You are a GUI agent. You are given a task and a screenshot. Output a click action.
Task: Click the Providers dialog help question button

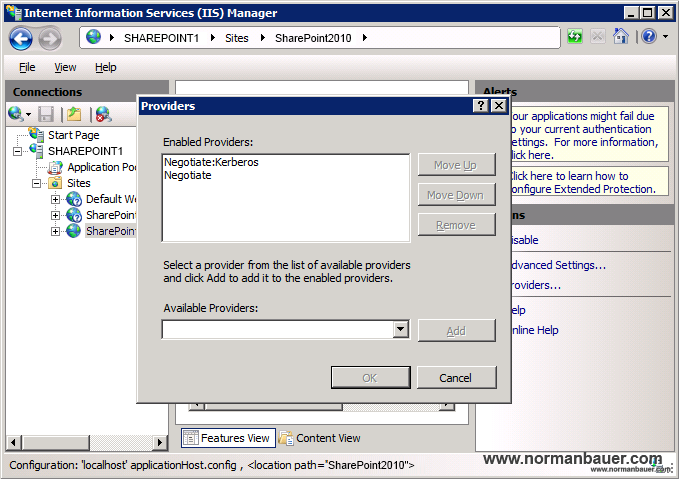coord(481,106)
